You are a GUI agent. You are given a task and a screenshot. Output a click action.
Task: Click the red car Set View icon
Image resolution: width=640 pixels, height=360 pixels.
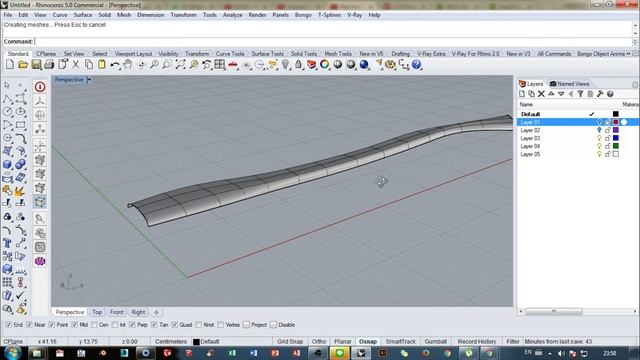tap(233, 64)
